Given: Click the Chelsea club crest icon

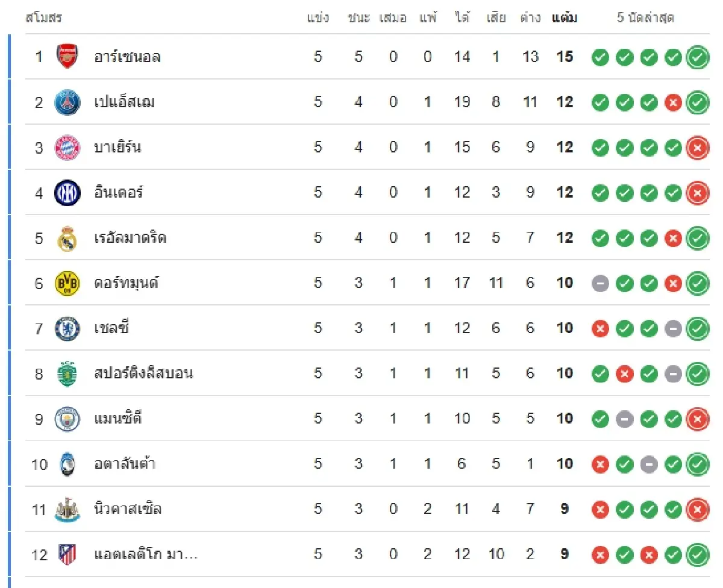Looking at the screenshot, I should 67,328.
